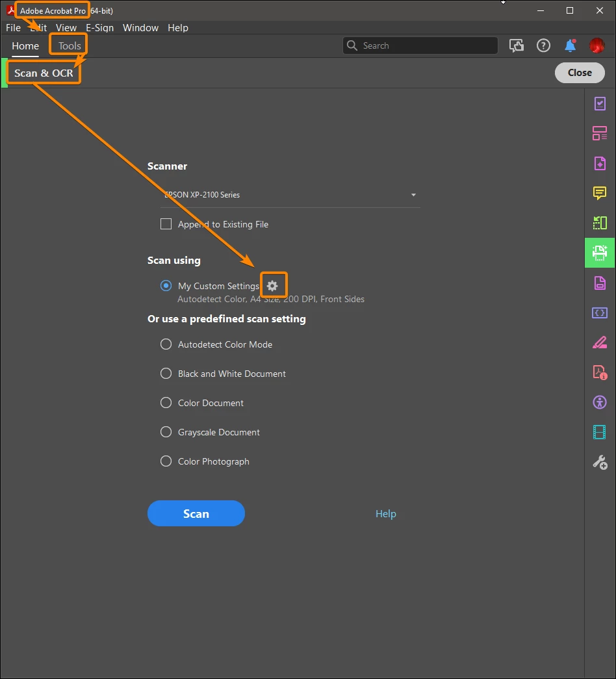Open the notifications bell
This screenshot has width=616, height=679.
click(x=570, y=45)
